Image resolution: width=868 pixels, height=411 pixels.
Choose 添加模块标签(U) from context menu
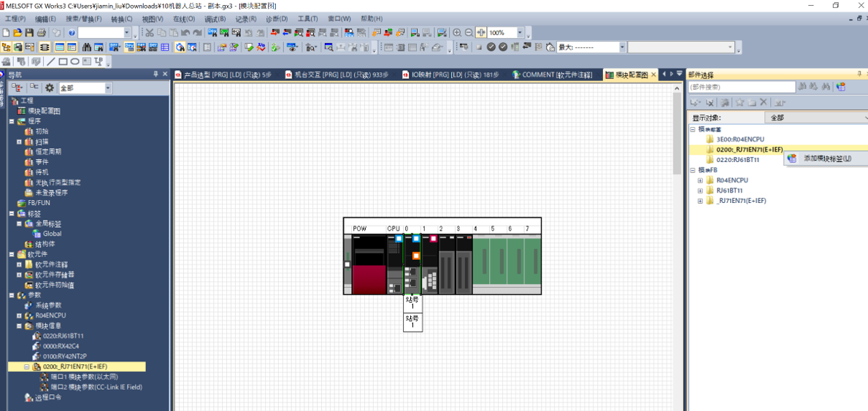click(826, 158)
